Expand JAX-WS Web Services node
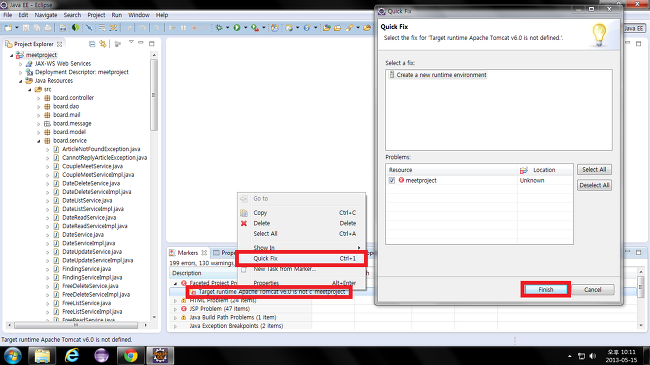Image resolution: width=650 pixels, height=365 pixels. (x=21, y=64)
